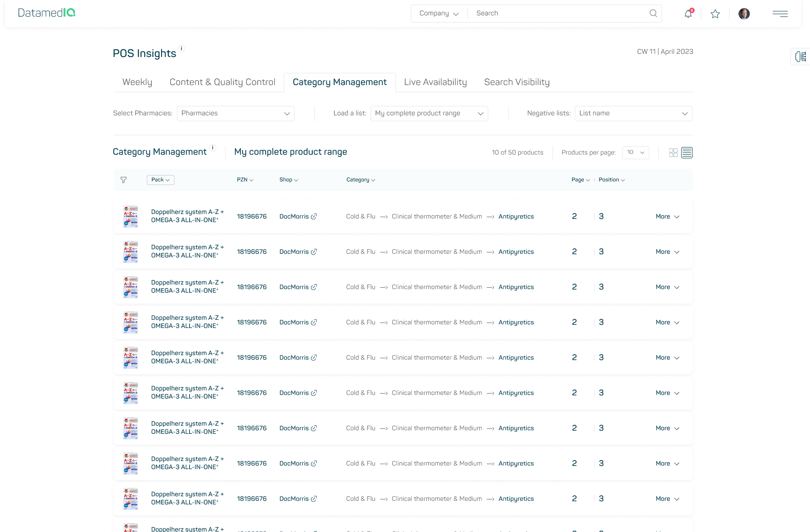Open the user profile avatar
810x532 pixels.
[x=744, y=14]
